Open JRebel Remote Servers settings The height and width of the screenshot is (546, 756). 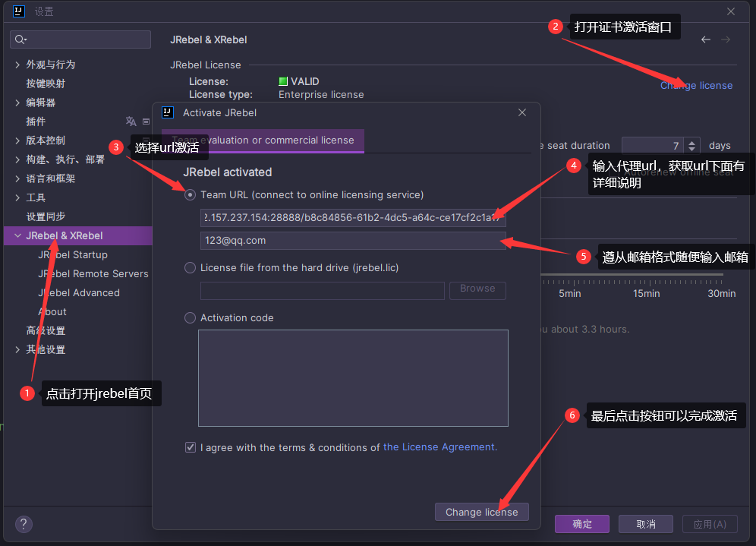[93, 273]
